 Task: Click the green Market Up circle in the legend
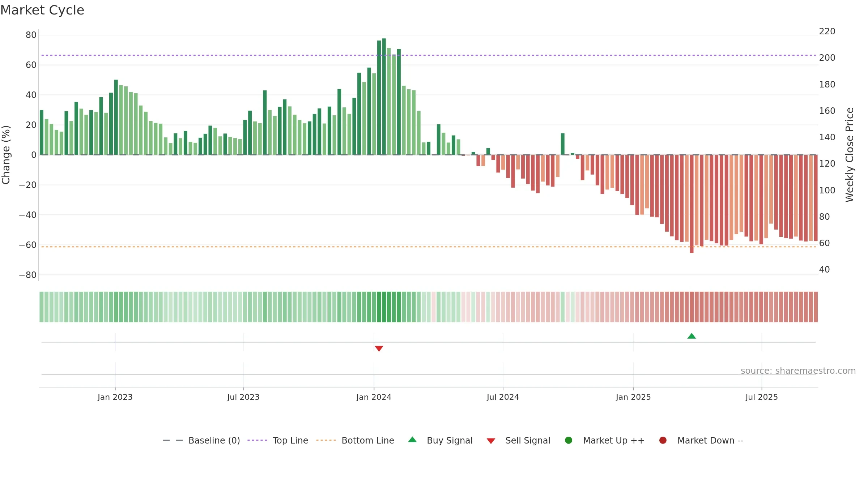[569, 440]
